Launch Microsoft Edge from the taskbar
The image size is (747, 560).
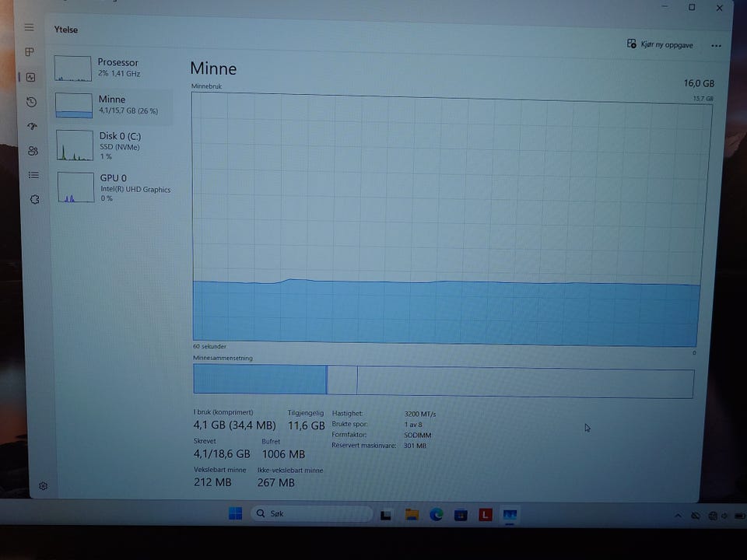pos(436,514)
